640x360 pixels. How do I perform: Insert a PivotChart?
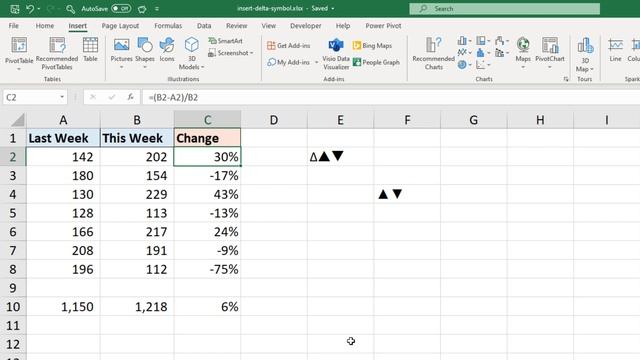click(x=550, y=52)
